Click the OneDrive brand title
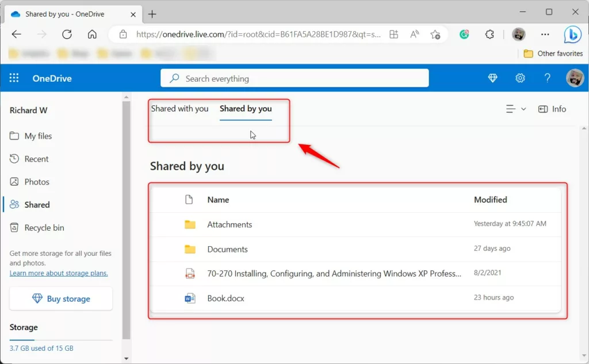This screenshot has height=364, width=589. [52, 78]
